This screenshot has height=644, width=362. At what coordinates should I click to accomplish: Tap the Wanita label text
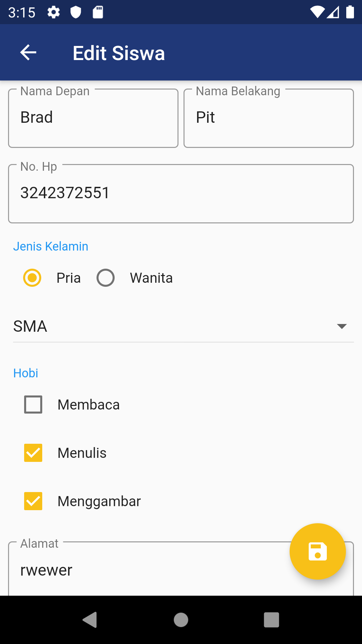click(151, 278)
